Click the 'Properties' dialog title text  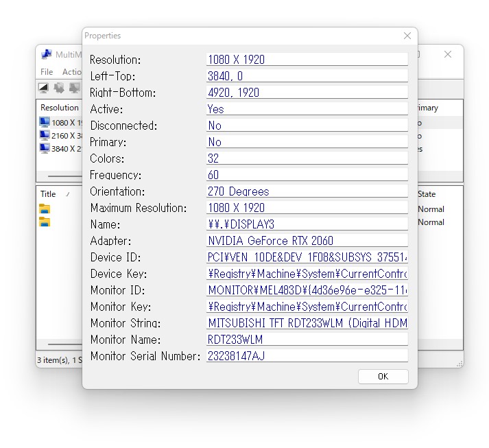(x=103, y=36)
